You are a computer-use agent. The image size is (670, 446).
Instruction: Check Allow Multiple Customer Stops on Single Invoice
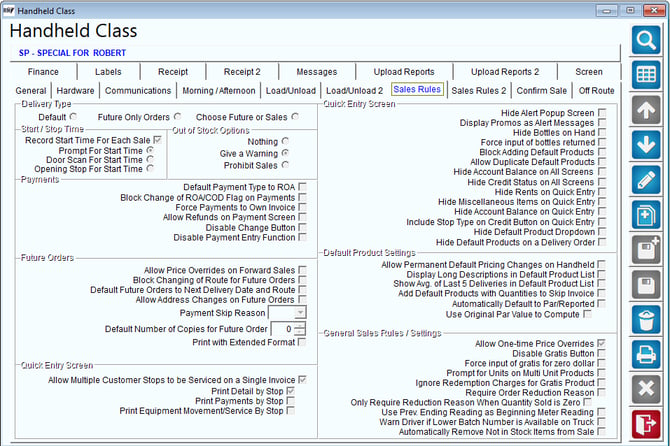(x=303, y=379)
